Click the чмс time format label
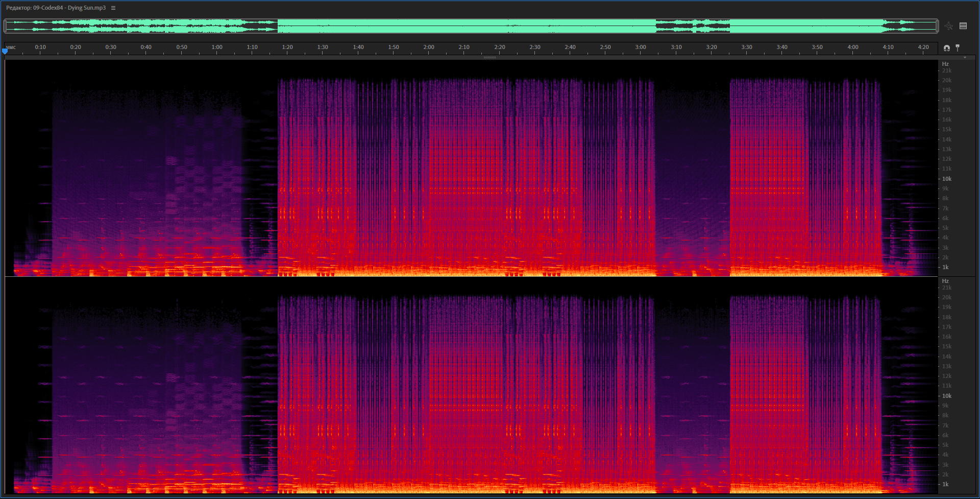 click(11, 47)
